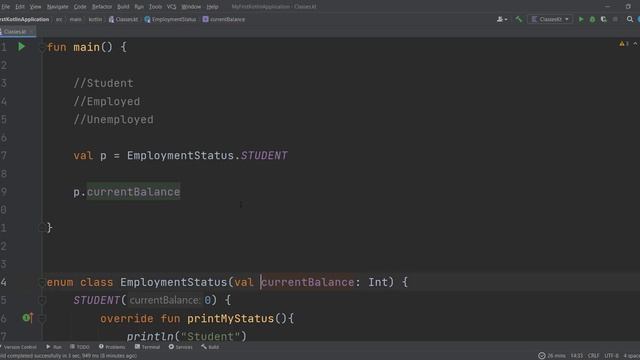Run main function from gutter arrow

pos(21,47)
